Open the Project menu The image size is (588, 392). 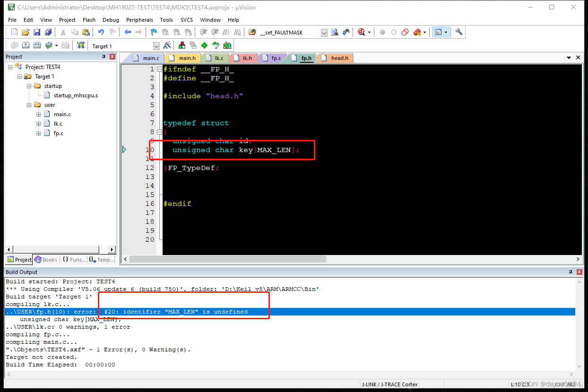coord(67,20)
